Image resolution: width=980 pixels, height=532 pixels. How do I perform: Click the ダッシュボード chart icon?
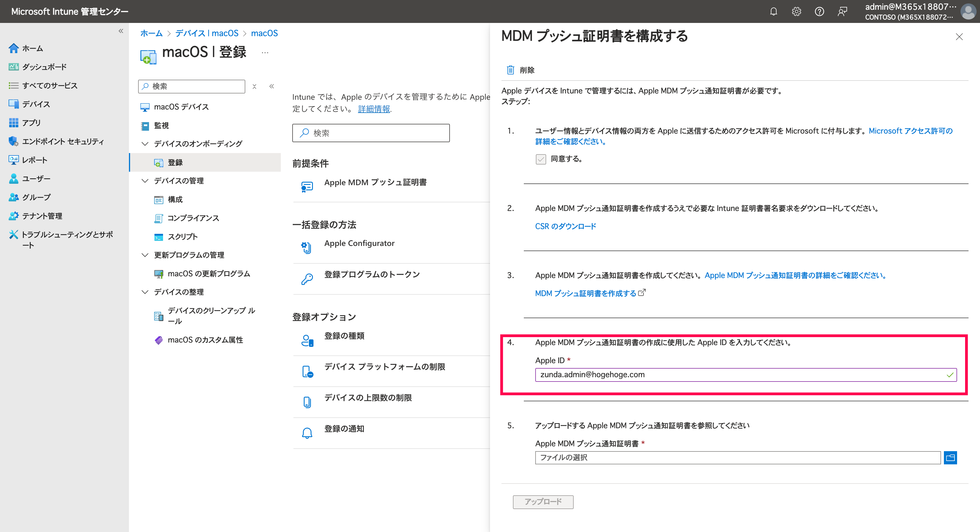14,67
